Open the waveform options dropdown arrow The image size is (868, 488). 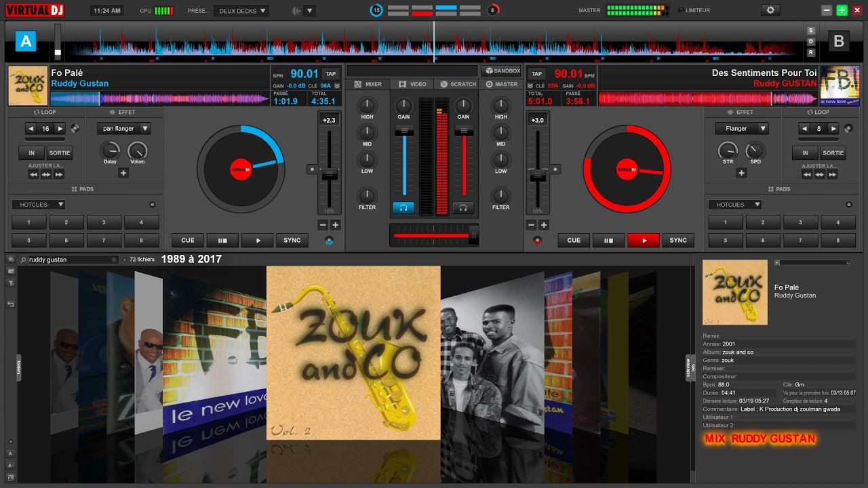coord(310,11)
